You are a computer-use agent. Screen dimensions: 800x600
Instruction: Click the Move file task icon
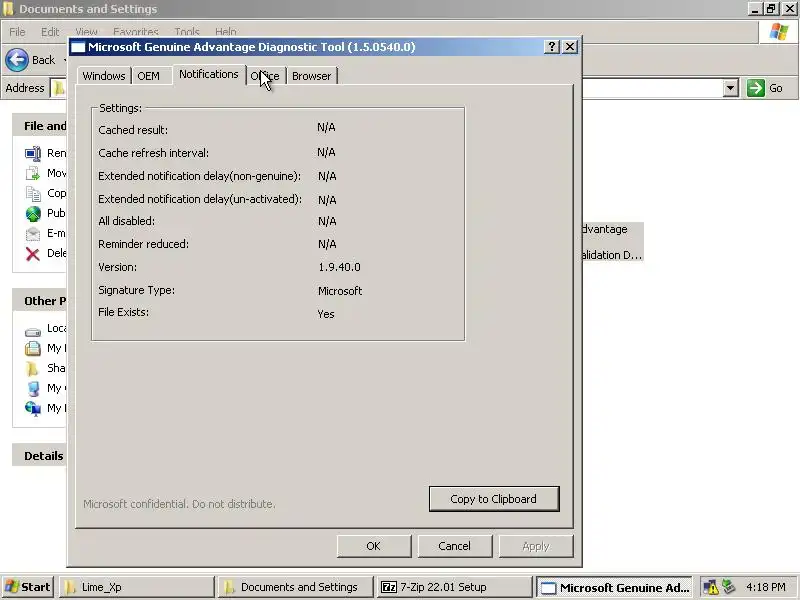pyautogui.click(x=33, y=173)
